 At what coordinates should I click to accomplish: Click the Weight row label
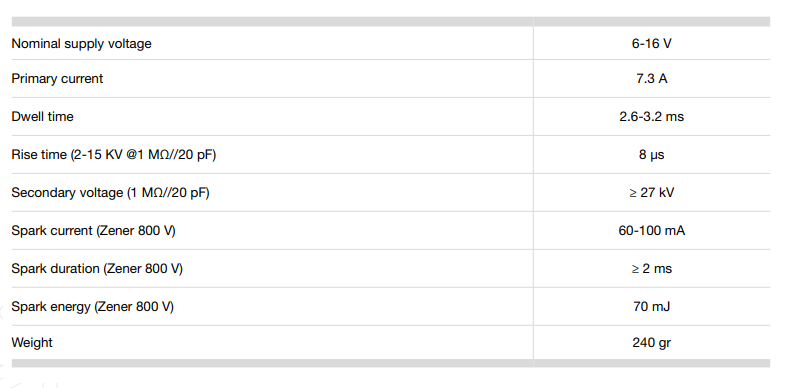click(x=32, y=343)
